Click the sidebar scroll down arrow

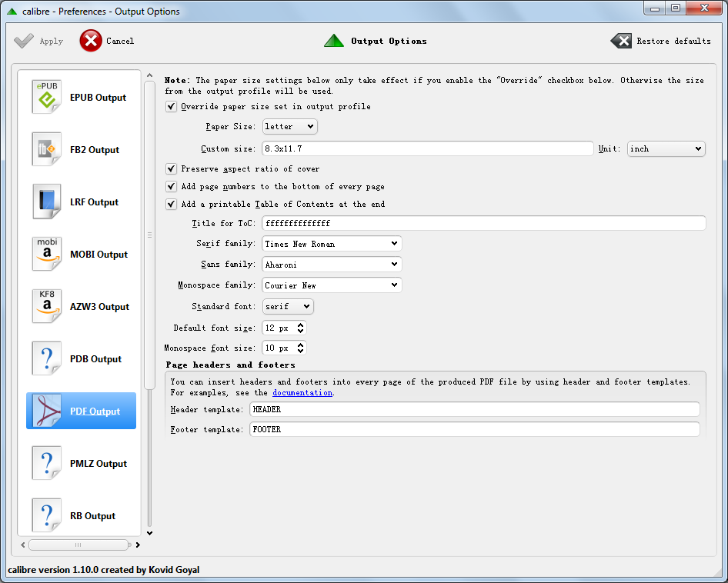click(149, 533)
